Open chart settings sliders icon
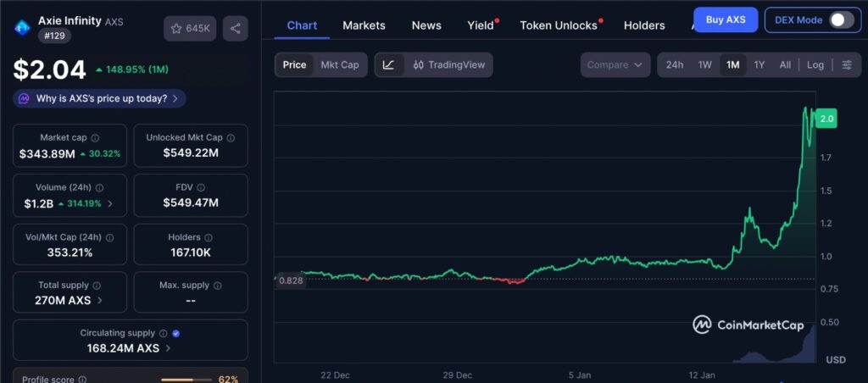The image size is (868, 383). 847,64
